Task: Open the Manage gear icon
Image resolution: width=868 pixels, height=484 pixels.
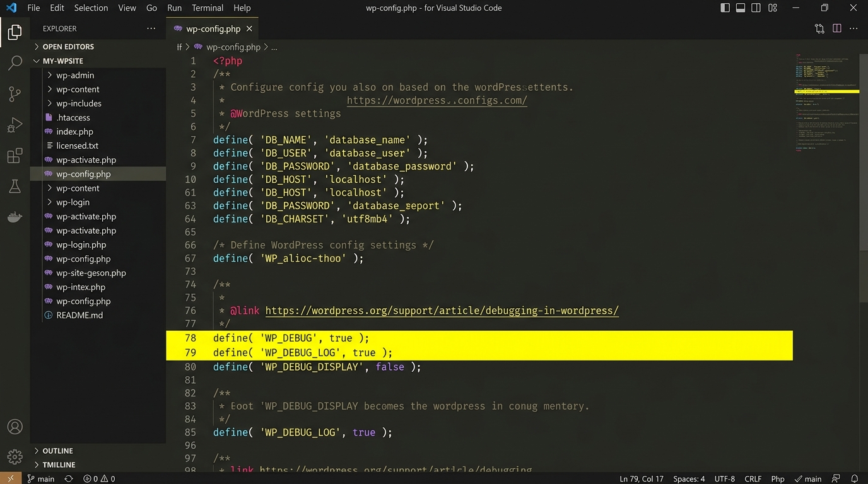Action: click(x=15, y=457)
